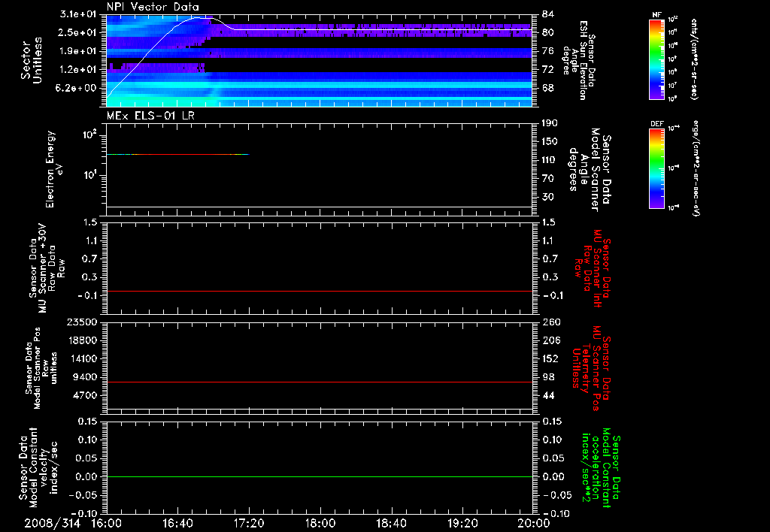Click the 23500 scanner position tick label
Image resolution: width=770 pixels, height=532 pixels.
[81, 322]
